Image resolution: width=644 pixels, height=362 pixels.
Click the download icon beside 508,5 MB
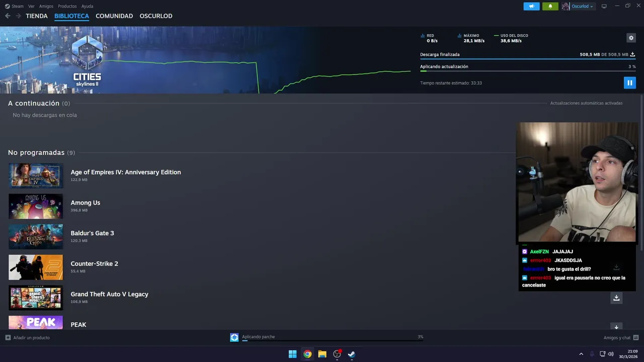tap(633, 54)
